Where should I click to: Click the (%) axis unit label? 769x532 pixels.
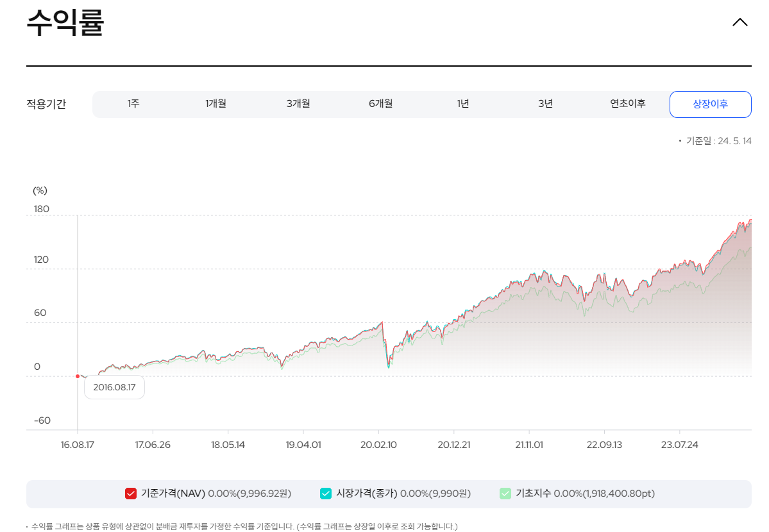[40, 191]
